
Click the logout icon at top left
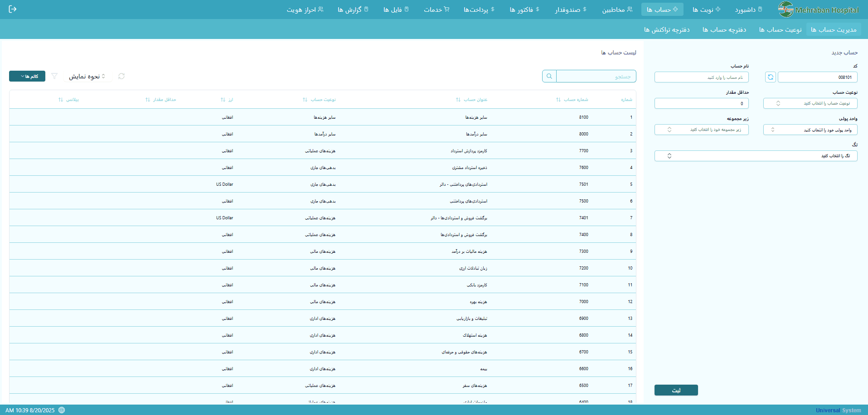[x=13, y=9]
